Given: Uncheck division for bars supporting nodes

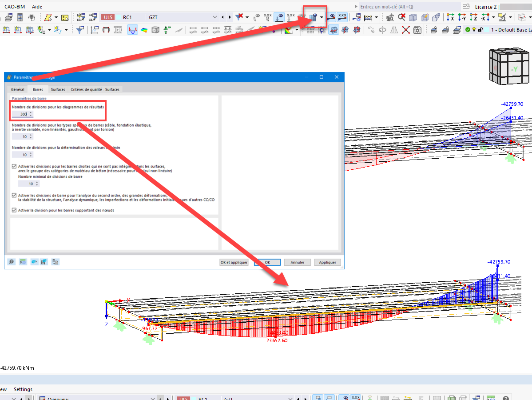Looking at the screenshot, I should [14, 210].
